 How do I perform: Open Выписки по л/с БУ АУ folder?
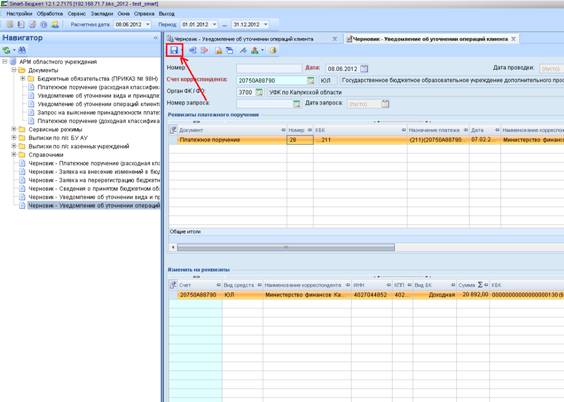[x=58, y=138]
